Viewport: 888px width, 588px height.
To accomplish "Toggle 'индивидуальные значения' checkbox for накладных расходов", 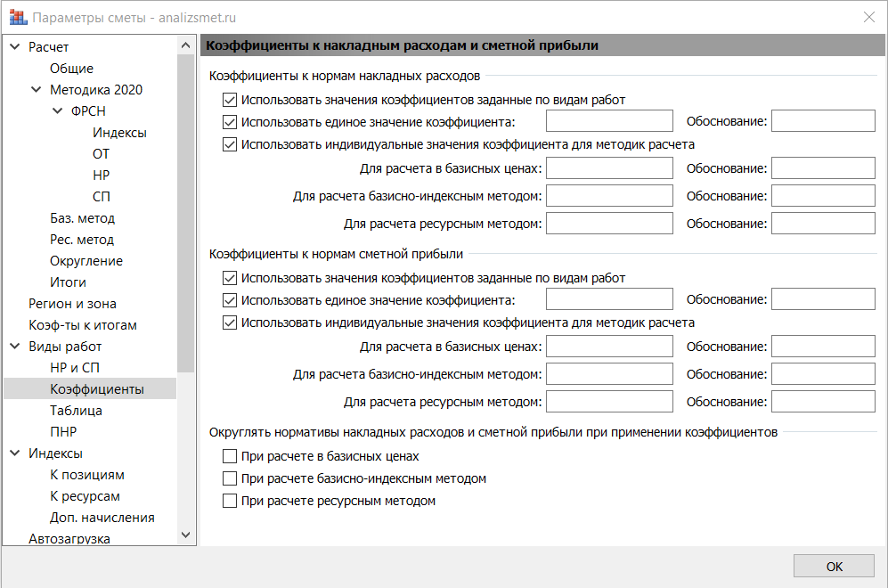I will coord(230,144).
